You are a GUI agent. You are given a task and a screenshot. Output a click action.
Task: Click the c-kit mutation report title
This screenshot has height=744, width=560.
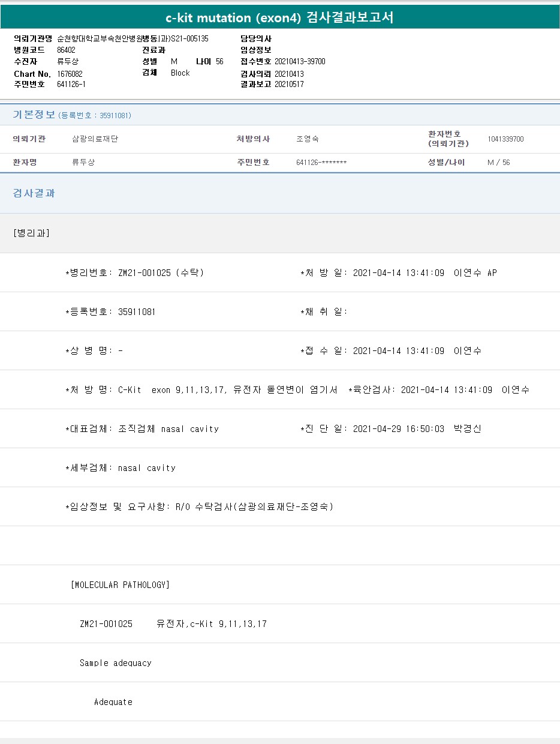(279, 17)
